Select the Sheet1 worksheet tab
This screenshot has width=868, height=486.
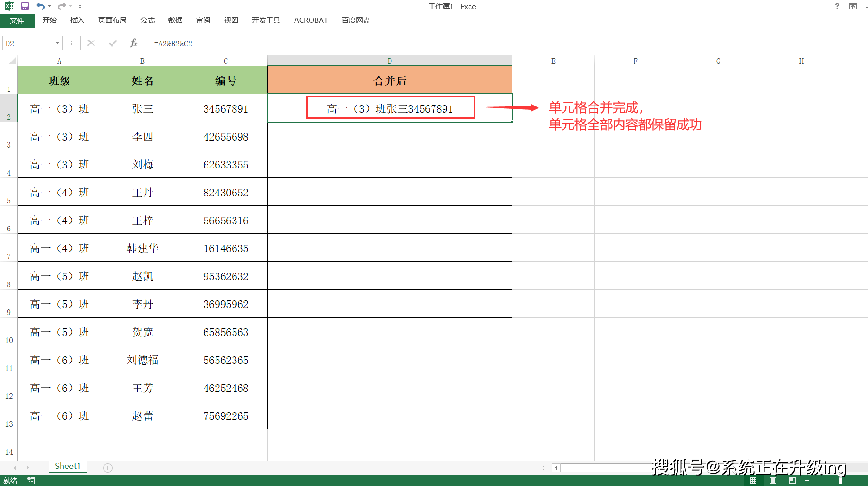tap(68, 466)
